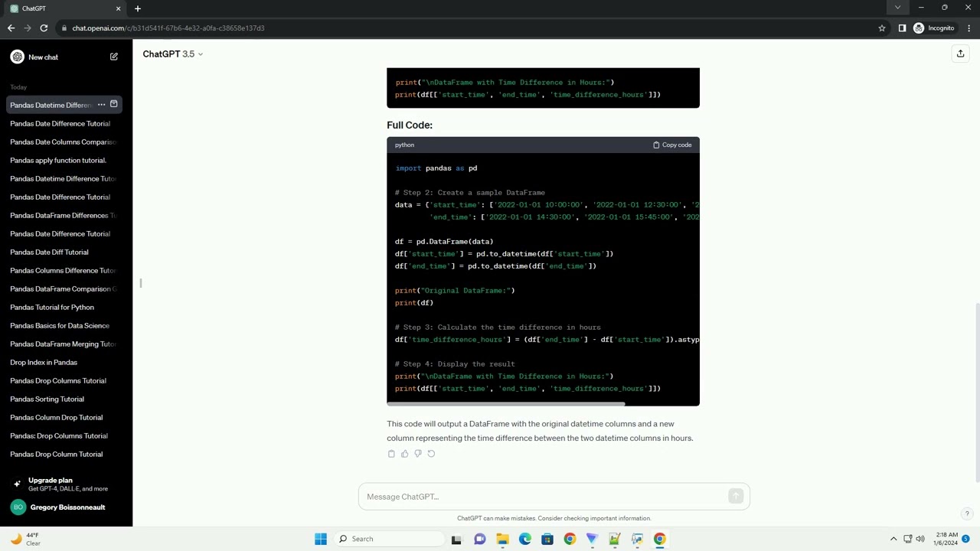Open Pandas: Drop Columns Tutorial chat
Viewport: 980px width, 551px height.
pyautogui.click(x=63, y=436)
